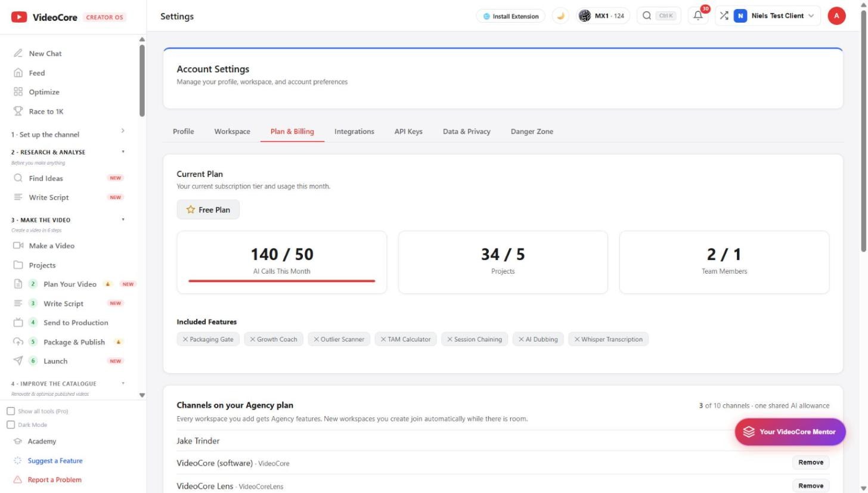
Task: Open the Feed home icon
Action: [x=18, y=73]
